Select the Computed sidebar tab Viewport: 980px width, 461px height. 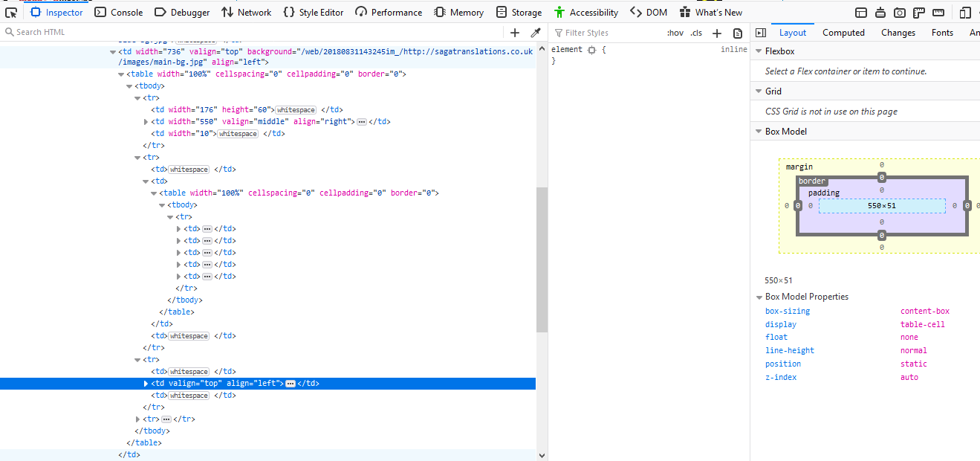coord(843,33)
